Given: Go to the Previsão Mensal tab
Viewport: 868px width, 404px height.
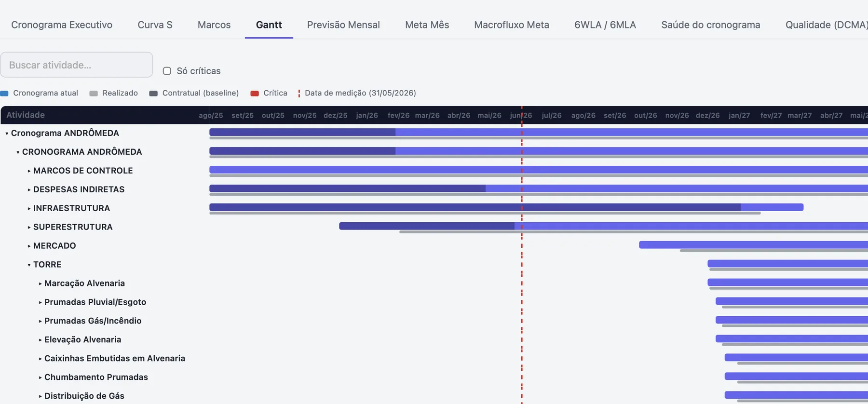Looking at the screenshot, I should click(343, 25).
